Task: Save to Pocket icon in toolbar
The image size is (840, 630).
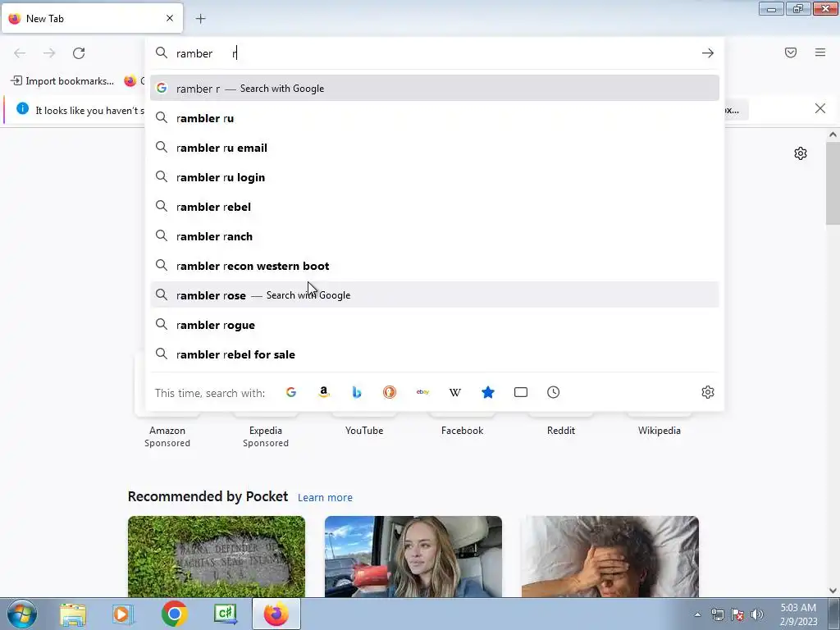Action: [791, 52]
